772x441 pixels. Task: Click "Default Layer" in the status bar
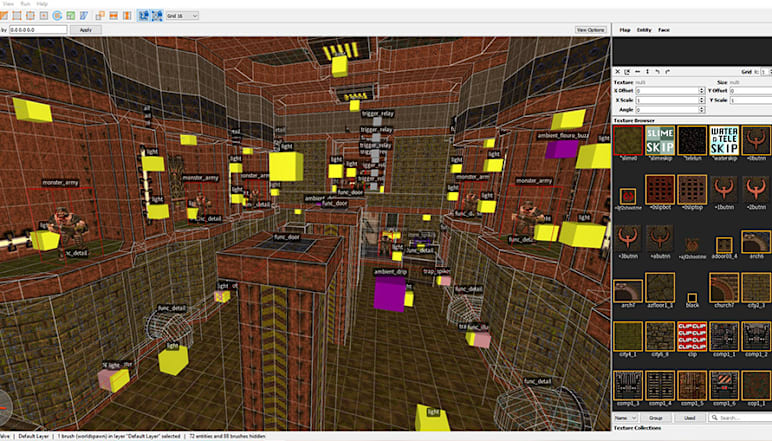(x=33, y=436)
